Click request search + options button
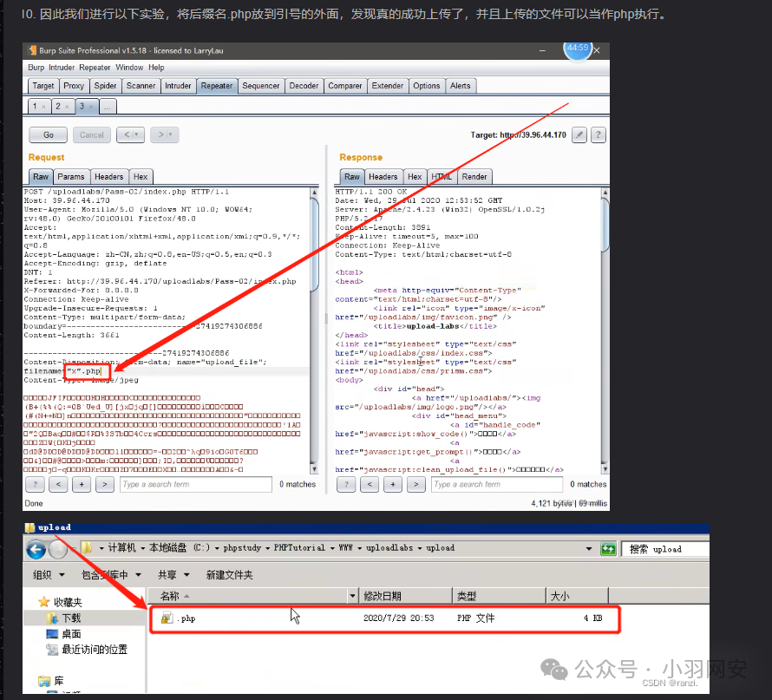The image size is (772, 700). (82, 484)
